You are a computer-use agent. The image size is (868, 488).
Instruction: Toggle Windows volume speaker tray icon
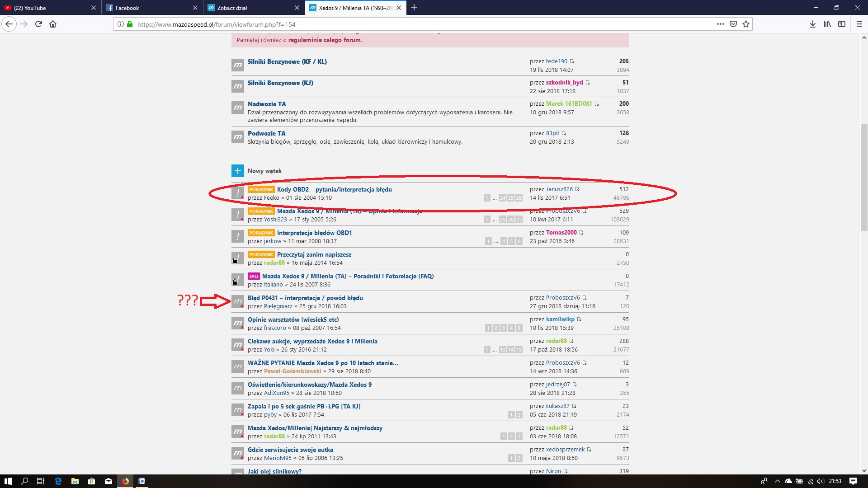pos(821,481)
